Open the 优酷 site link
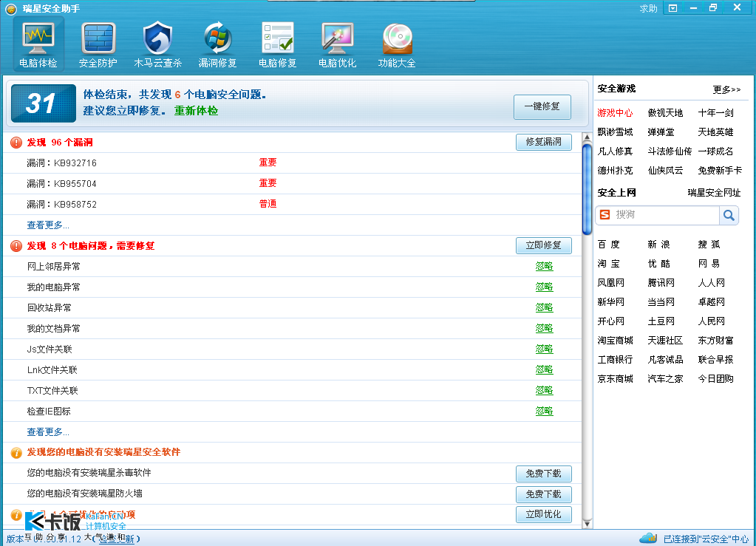The image size is (756, 546). pos(658,264)
